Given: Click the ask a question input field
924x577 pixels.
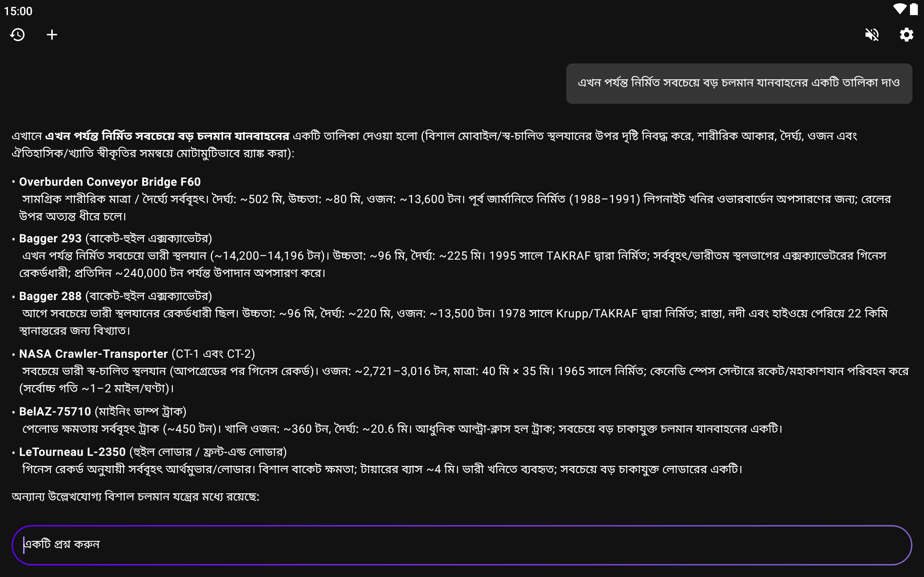Looking at the screenshot, I should click(461, 545).
